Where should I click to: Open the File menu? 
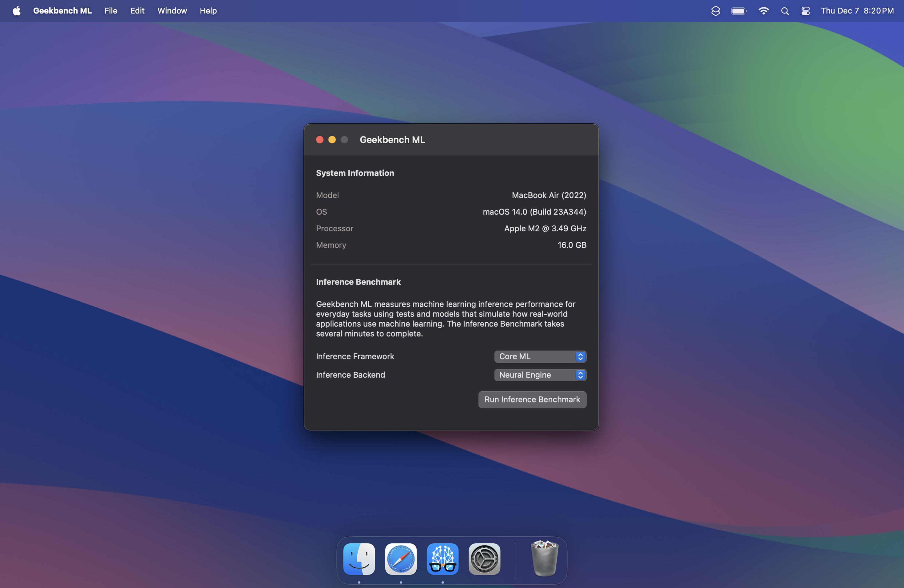tap(110, 11)
